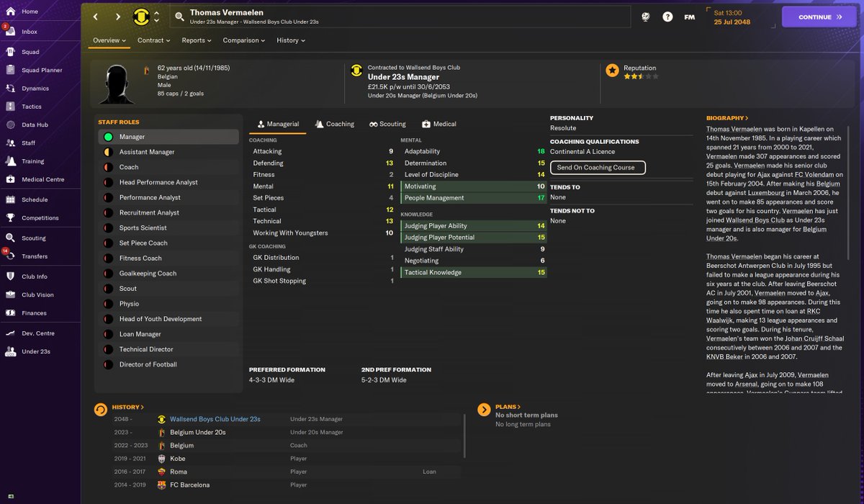Click Send On Coaching Course button
864x504 pixels.
click(598, 168)
